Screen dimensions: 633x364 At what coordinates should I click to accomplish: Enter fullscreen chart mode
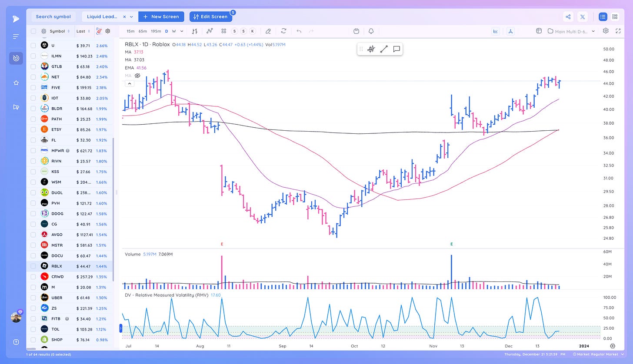pyautogui.click(x=617, y=31)
